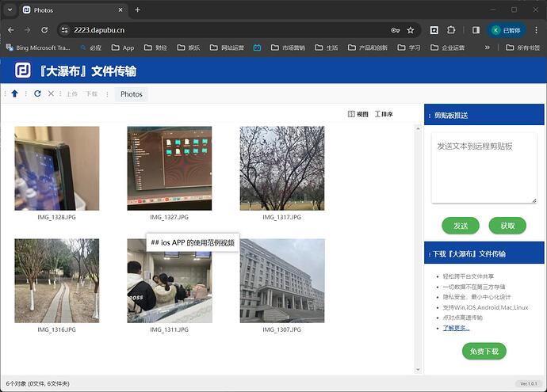Click the X cancel icon in file toolbar
The height and width of the screenshot is (392, 547).
52,93
